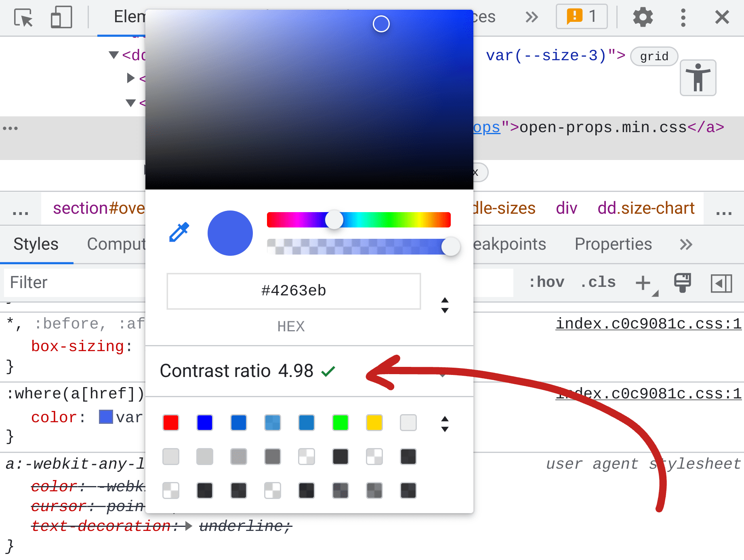Open the index.c0c9081c.css source link
The image size is (744, 560).
pyautogui.click(x=648, y=323)
